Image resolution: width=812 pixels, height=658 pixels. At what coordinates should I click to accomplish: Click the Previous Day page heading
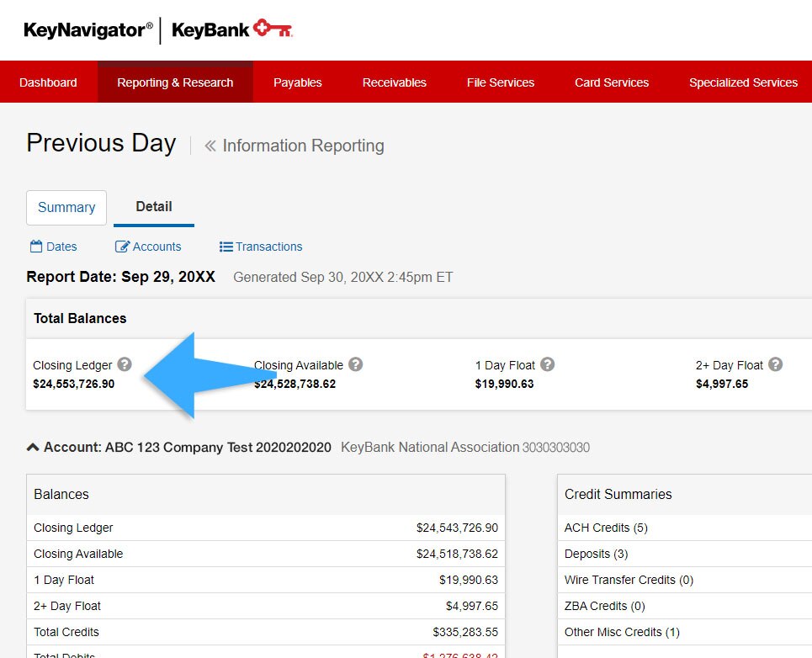click(x=102, y=143)
